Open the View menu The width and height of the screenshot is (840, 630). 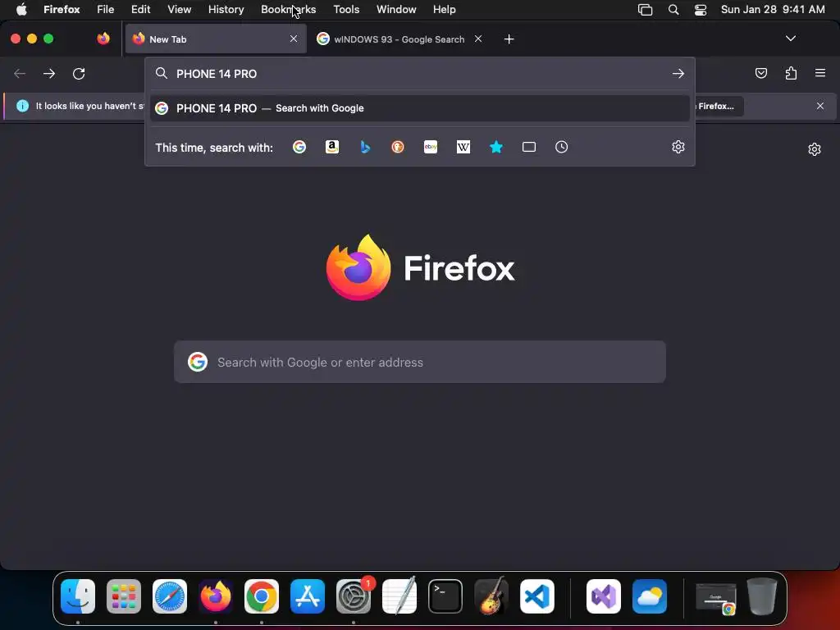[x=179, y=9]
